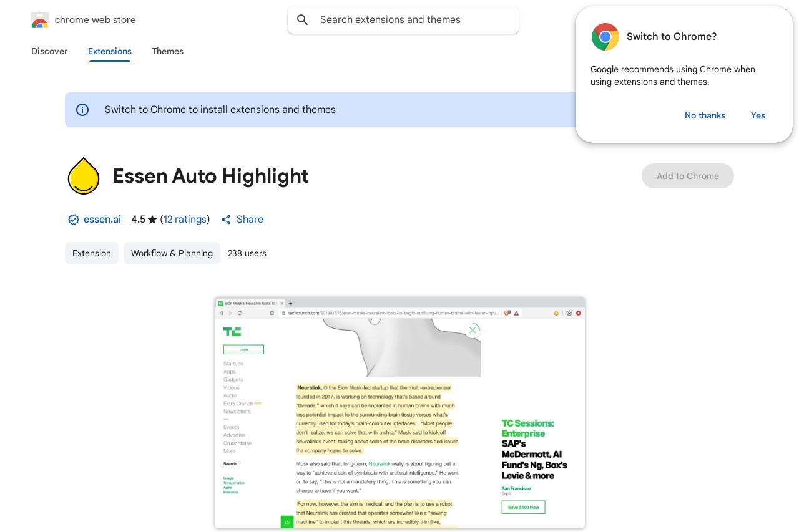Click the 238 users text
Screen dimensions: 799x532
tap(247, 253)
